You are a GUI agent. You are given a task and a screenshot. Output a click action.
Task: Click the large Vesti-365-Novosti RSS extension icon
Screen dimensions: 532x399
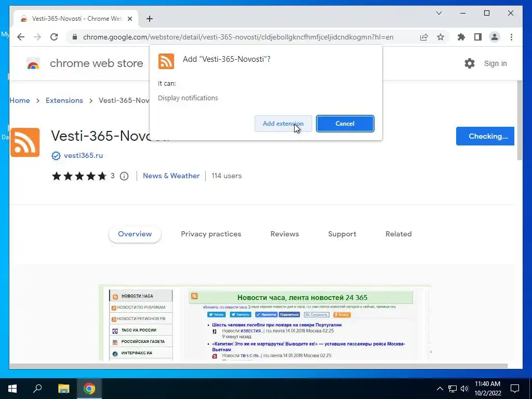click(25, 142)
